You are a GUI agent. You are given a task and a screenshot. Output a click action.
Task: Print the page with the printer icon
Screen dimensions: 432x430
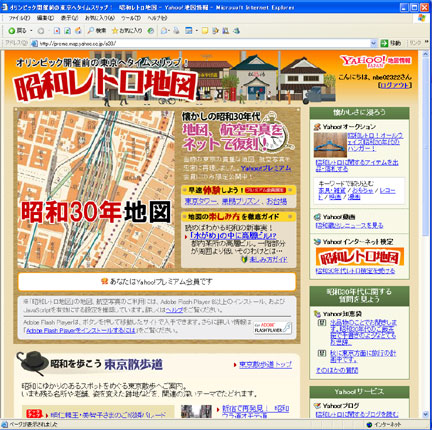(x=176, y=31)
